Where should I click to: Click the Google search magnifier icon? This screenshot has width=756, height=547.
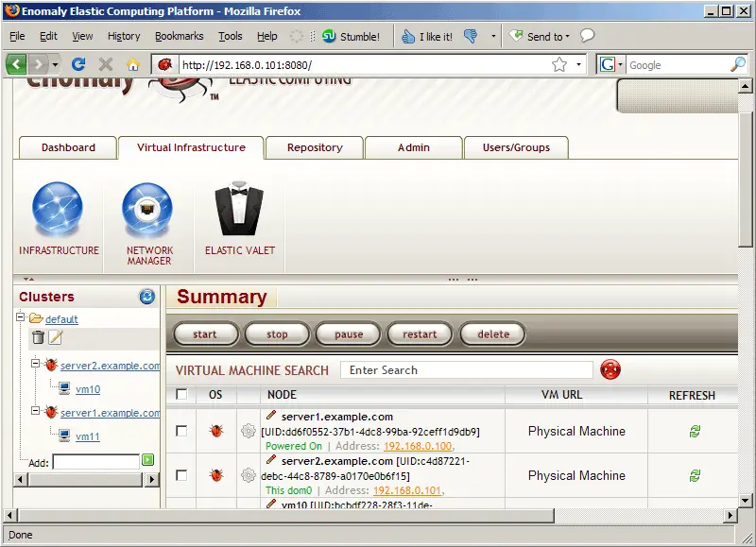(x=738, y=64)
